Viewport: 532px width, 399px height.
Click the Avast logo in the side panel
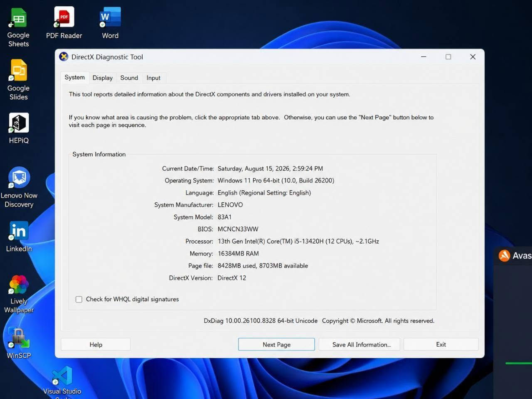click(504, 256)
